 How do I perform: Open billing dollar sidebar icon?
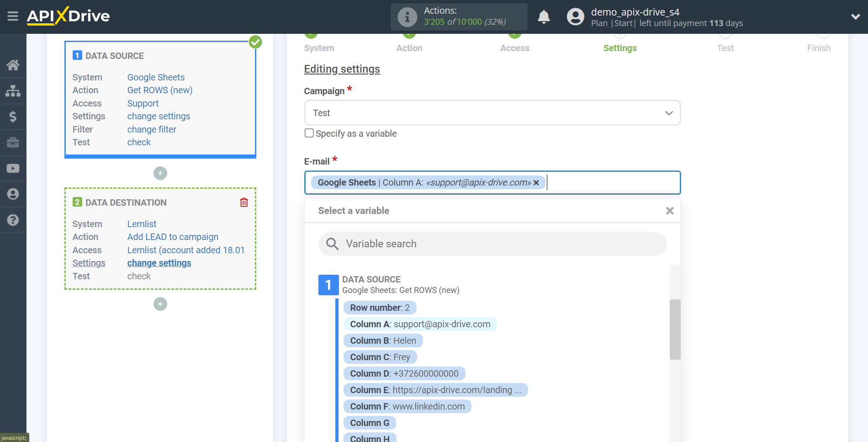(x=13, y=117)
